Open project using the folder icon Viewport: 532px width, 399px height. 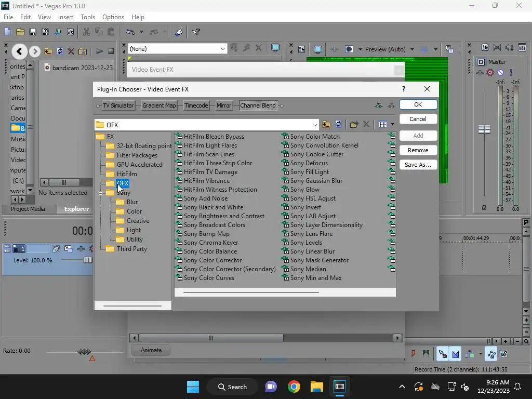click(20, 32)
